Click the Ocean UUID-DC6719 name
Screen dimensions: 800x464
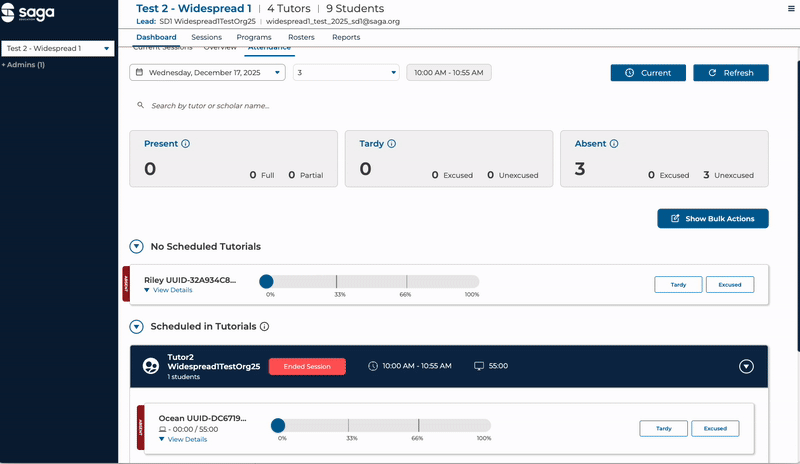pyautogui.click(x=202, y=419)
